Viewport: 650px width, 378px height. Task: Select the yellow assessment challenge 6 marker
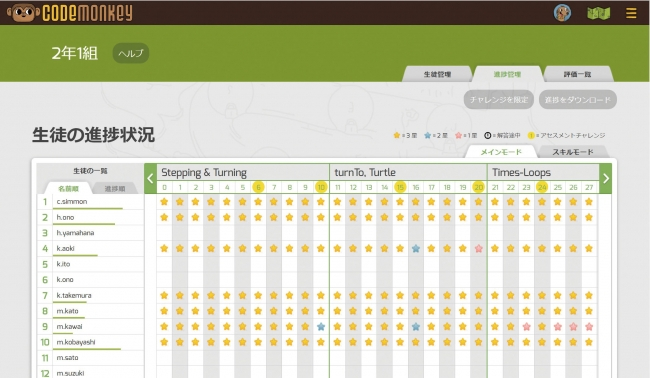[258, 187]
